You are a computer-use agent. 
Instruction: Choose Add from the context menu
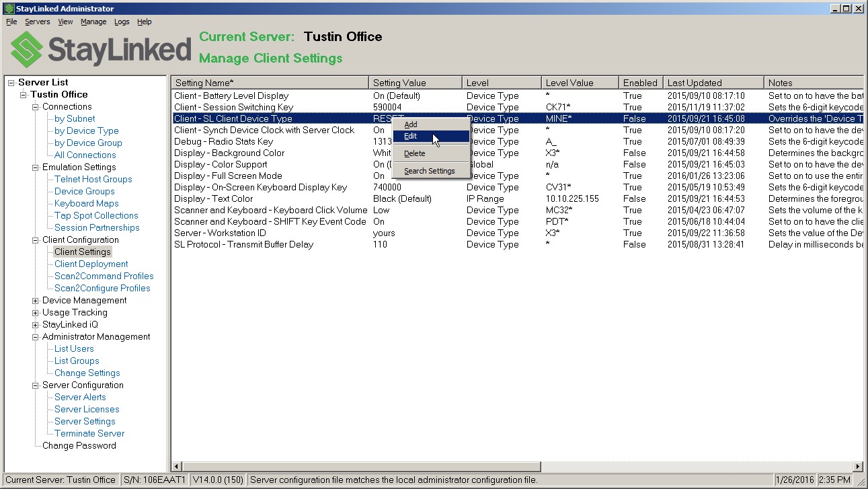coord(430,124)
